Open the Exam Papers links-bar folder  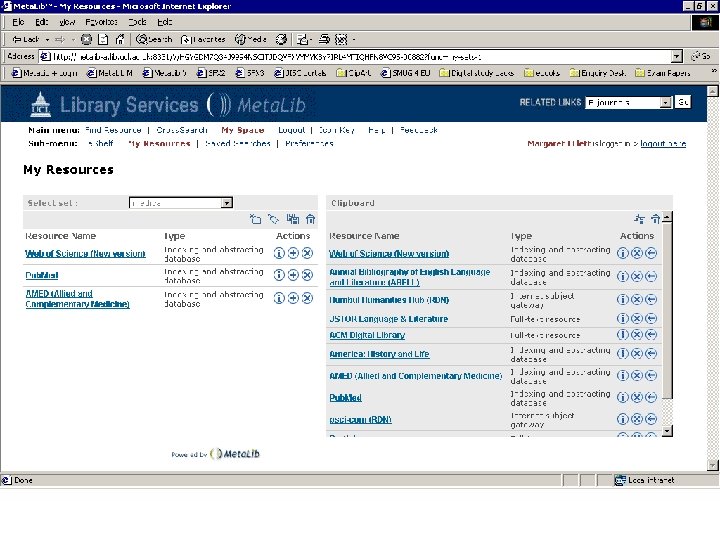click(x=663, y=73)
